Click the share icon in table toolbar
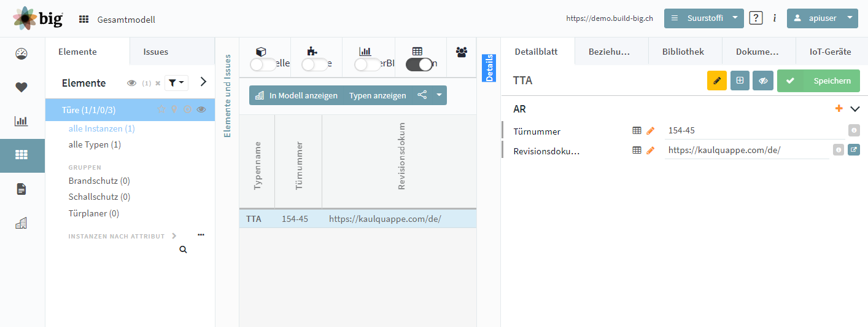868x327 pixels. click(x=422, y=95)
